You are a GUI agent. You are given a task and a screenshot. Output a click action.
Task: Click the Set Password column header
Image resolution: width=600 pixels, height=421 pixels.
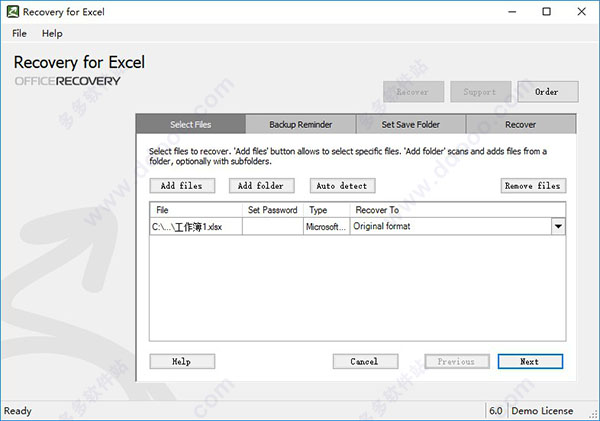273,210
